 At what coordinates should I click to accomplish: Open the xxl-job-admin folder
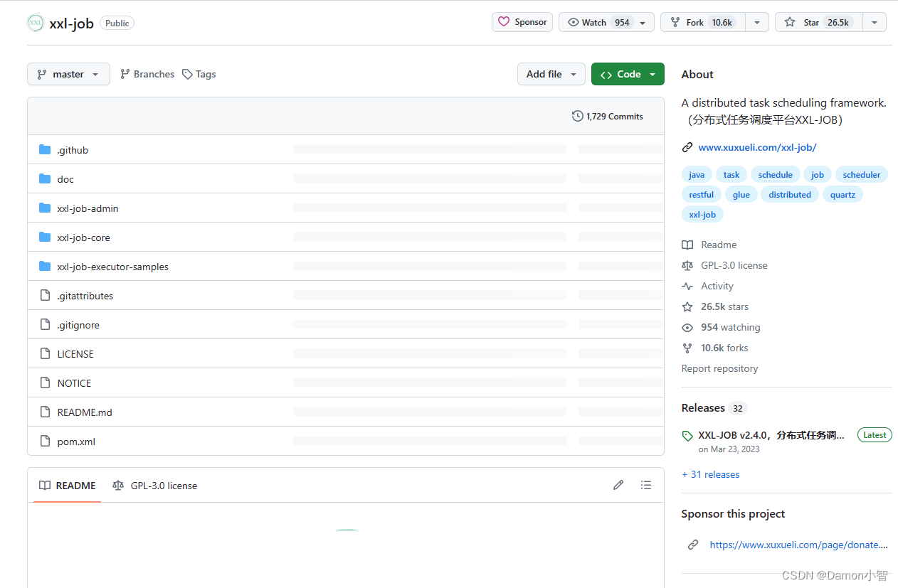tap(88, 208)
